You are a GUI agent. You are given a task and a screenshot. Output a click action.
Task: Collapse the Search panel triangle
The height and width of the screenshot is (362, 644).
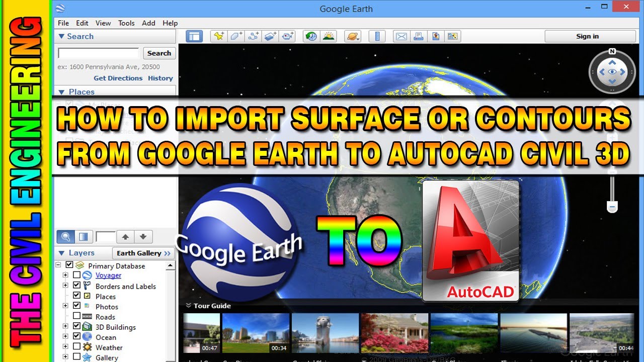click(x=61, y=36)
